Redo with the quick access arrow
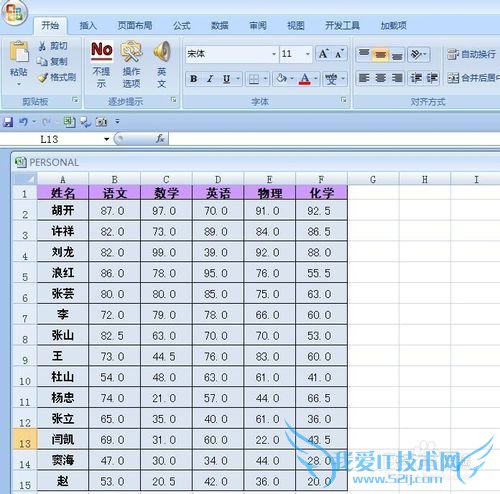The height and width of the screenshot is (494, 500). pos(46,122)
